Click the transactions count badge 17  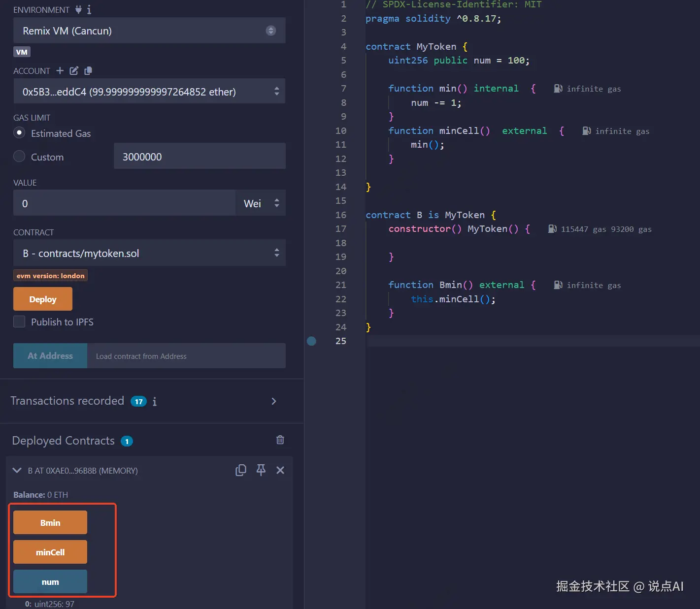click(139, 402)
